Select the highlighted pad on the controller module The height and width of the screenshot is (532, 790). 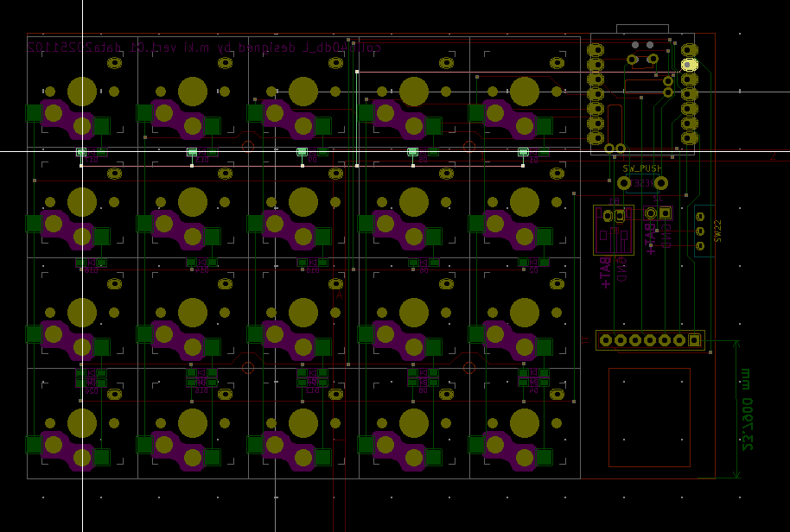click(x=689, y=65)
